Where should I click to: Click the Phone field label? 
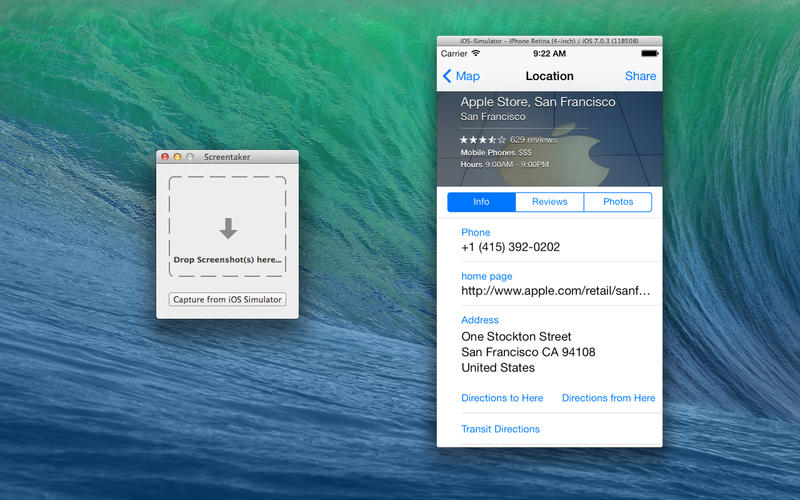[476, 232]
